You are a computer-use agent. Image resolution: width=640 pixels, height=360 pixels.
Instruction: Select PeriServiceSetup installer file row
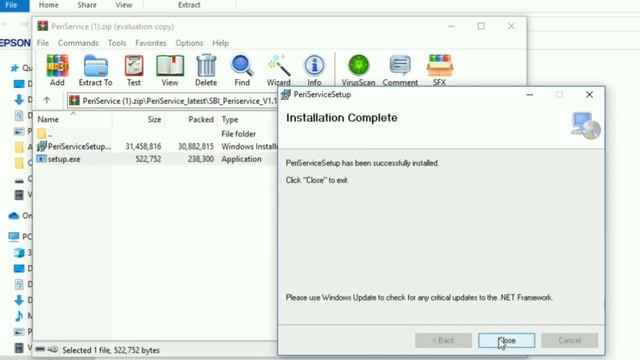click(155, 146)
